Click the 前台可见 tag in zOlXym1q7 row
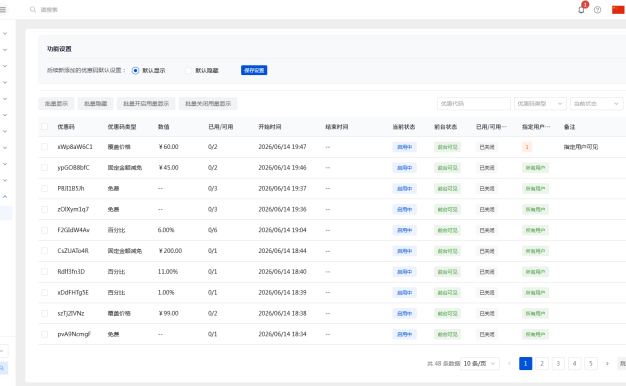This screenshot has width=626, height=386. (448, 209)
